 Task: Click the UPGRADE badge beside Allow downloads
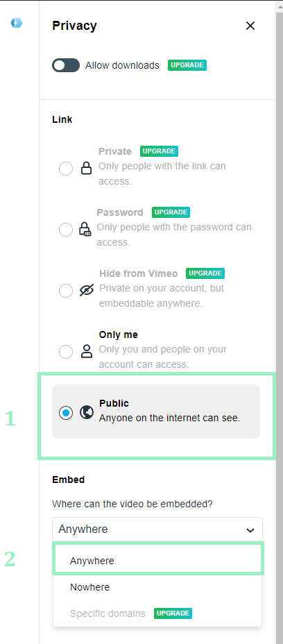[187, 65]
